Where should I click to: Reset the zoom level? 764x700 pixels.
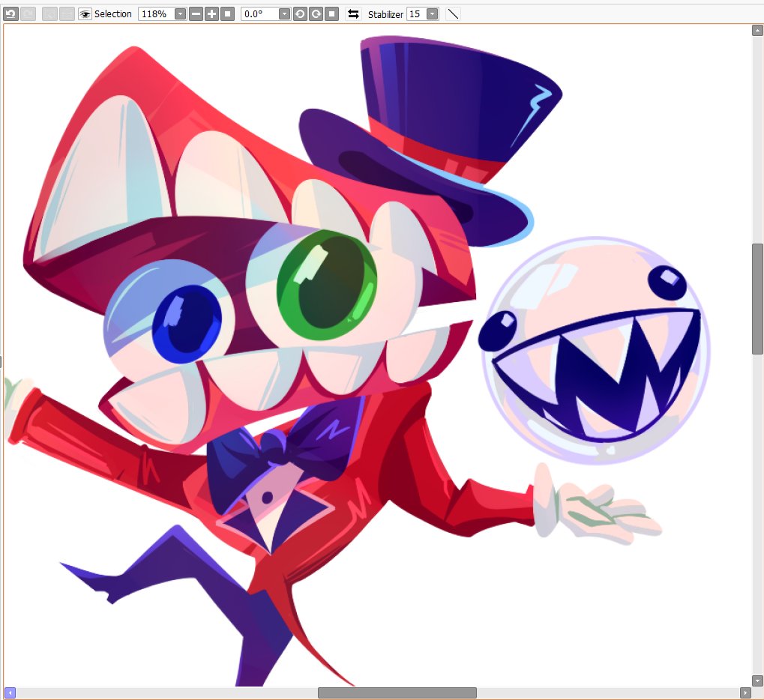[x=227, y=14]
